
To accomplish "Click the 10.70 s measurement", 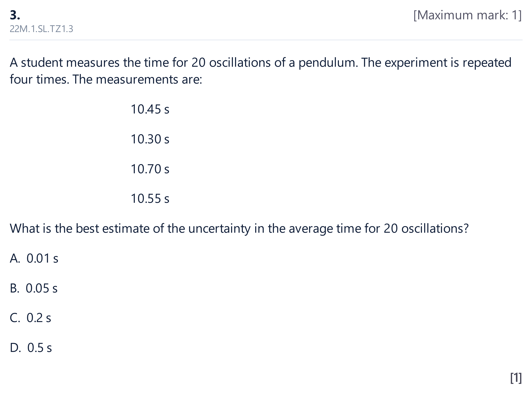I will 150,169.
